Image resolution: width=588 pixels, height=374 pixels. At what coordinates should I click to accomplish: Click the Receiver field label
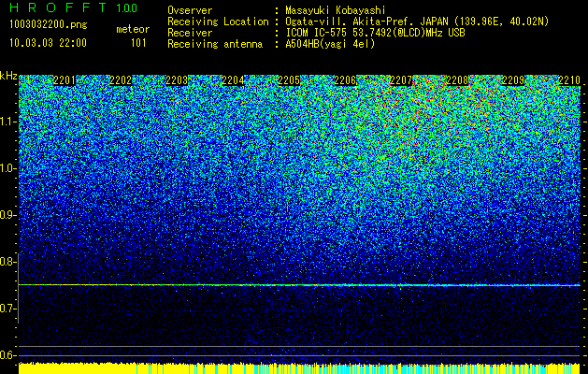coord(190,33)
